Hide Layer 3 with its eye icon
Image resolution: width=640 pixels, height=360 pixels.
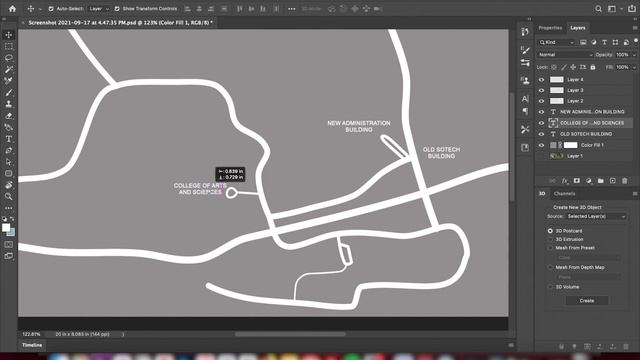542,90
